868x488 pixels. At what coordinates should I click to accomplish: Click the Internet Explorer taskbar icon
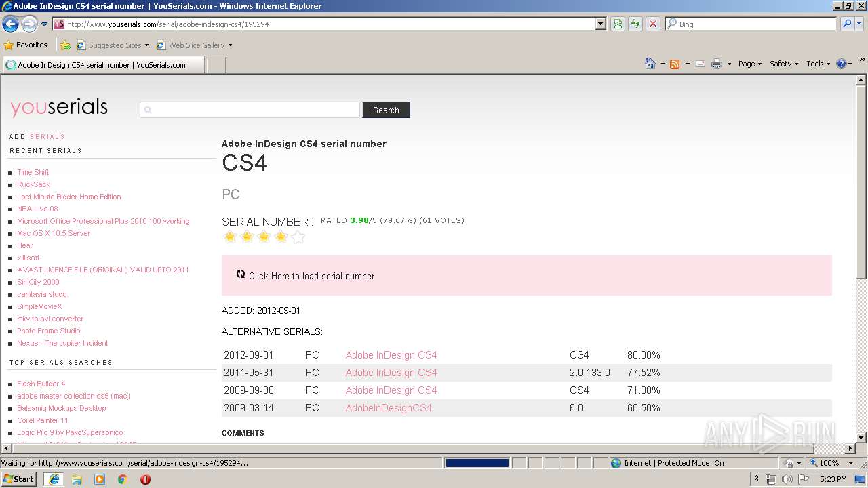point(54,479)
